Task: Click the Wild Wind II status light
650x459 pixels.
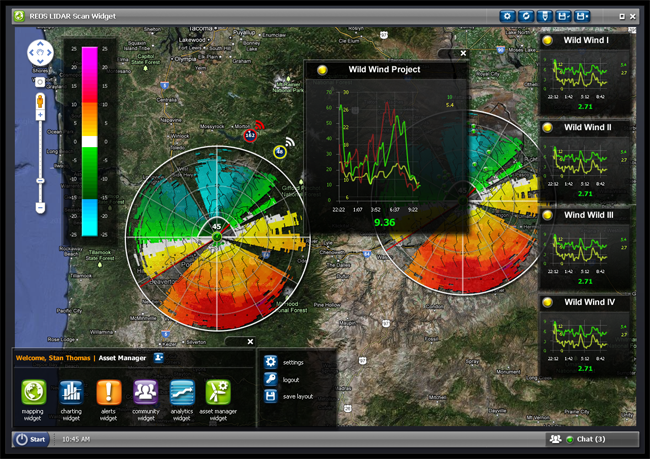Action: tap(548, 128)
